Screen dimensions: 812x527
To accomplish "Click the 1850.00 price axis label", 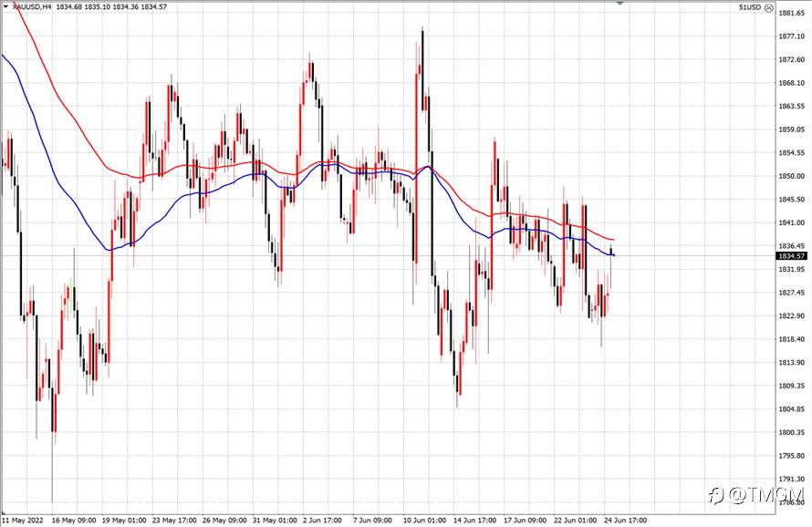I will (792, 176).
